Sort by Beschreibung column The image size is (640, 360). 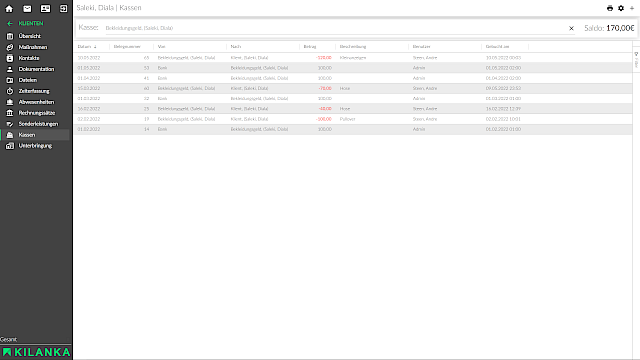(x=353, y=47)
